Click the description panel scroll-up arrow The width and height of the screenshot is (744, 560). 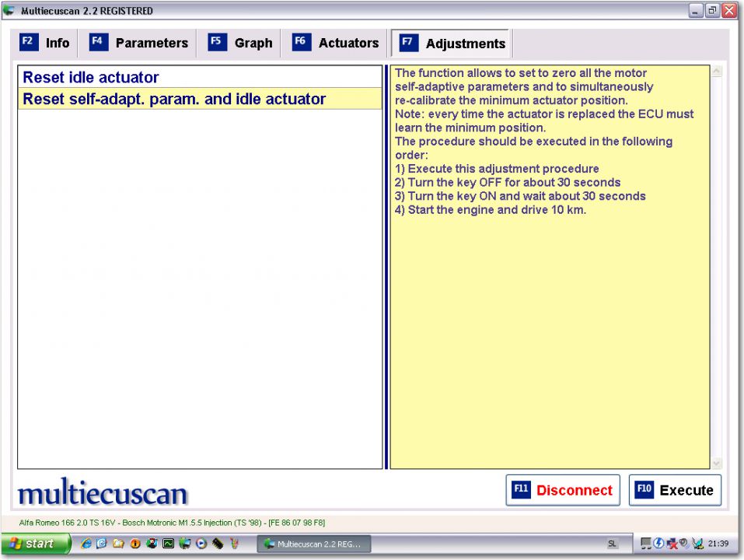717,72
